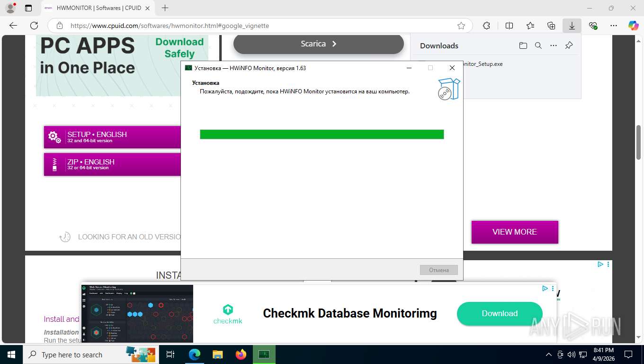The image size is (644, 364).
Task: Click the Checkmk ad dashboard thumbnail
Action: coord(137,314)
